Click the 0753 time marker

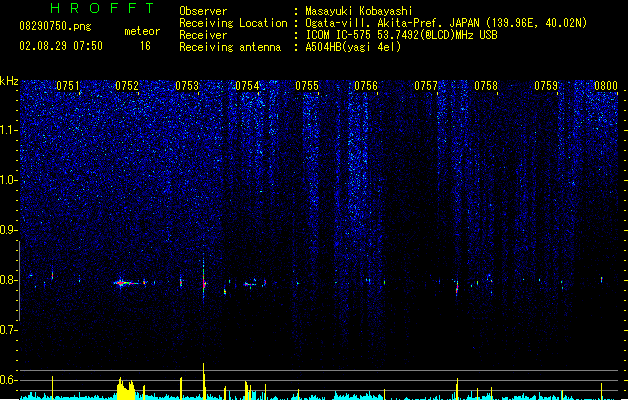187,86
